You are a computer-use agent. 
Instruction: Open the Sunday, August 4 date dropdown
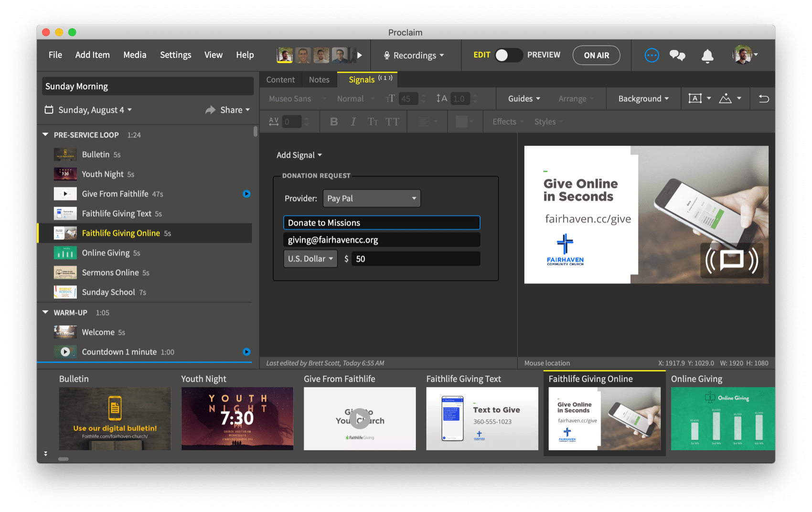[95, 110]
